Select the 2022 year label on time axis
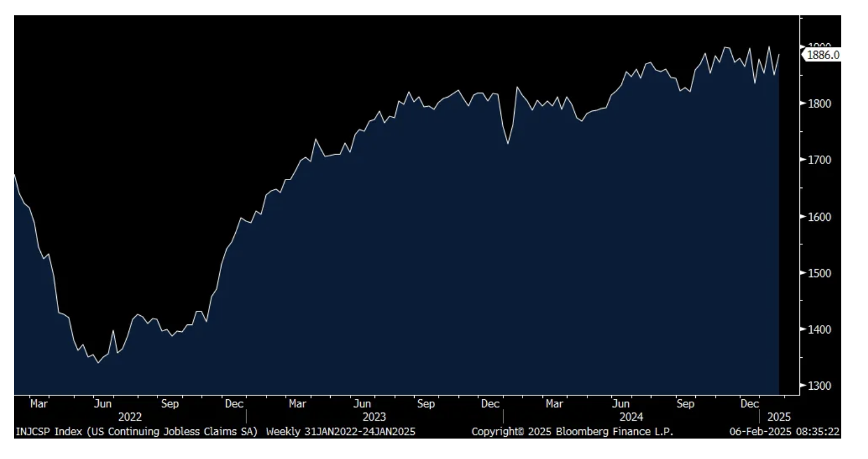The image size is (868, 459). point(130,418)
